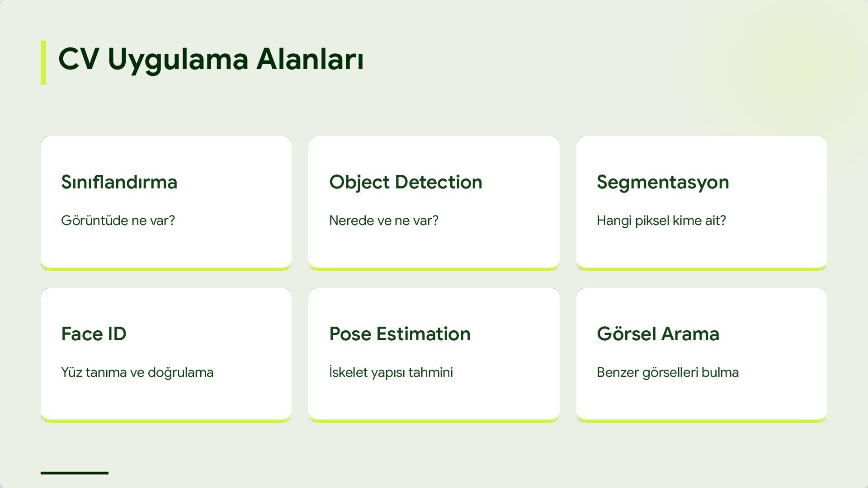Viewport: 868px width, 488px height.
Task: Select the Sınıflandırma card heading
Action: [x=119, y=182]
